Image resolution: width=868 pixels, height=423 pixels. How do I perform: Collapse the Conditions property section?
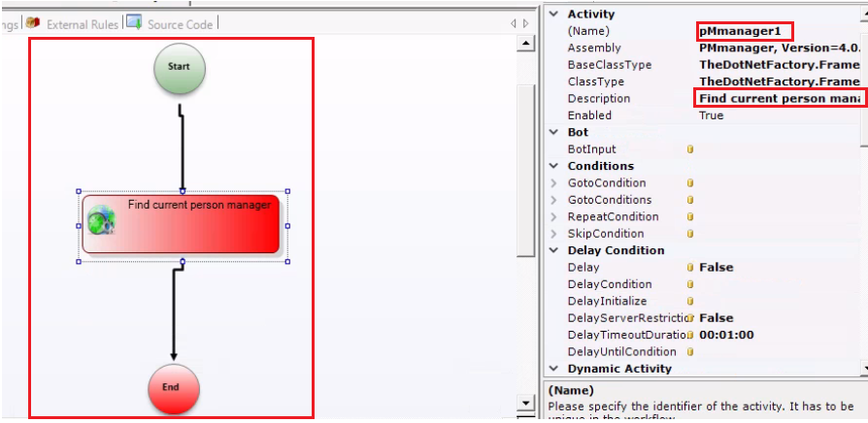click(553, 166)
